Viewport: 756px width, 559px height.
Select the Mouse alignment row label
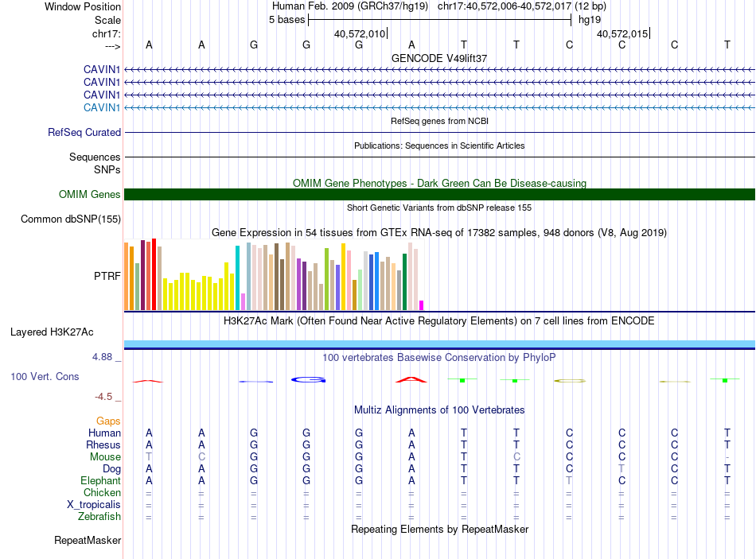[x=105, y=456]
